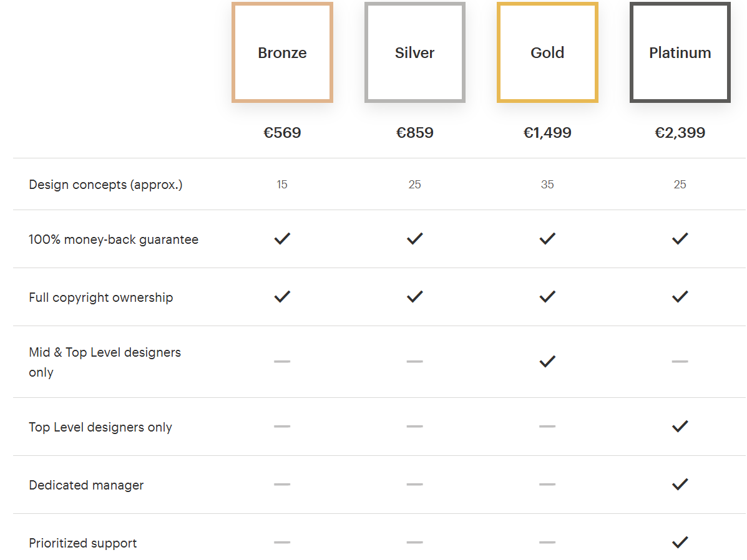747x560 pixels.
Task: Click the 100% money-back guarantee label
Action: (x=114, y=239)
